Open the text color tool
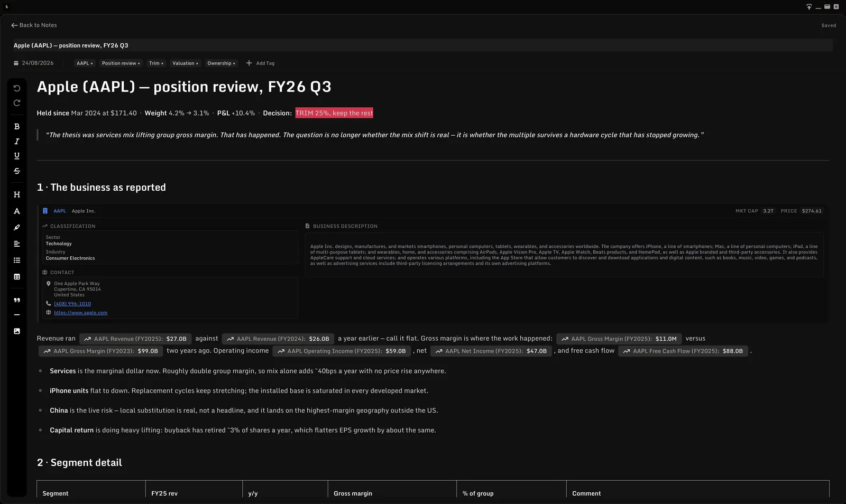The height and width of the screenshot is (504, 846). click(x=17, y=211)
